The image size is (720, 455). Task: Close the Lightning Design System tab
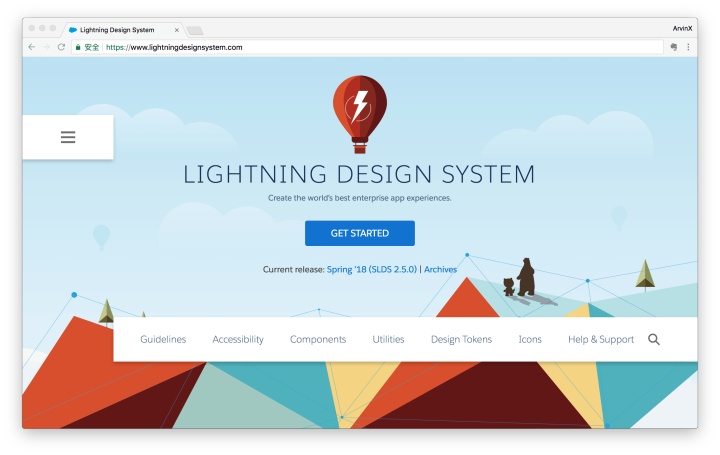pyautogui.click(x=177, y=30)
